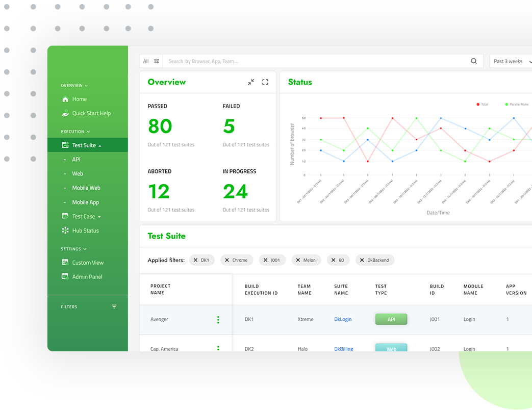Open the DkLogin suite link
Viewport: 532px width, 410px height.
pos(343,319)
